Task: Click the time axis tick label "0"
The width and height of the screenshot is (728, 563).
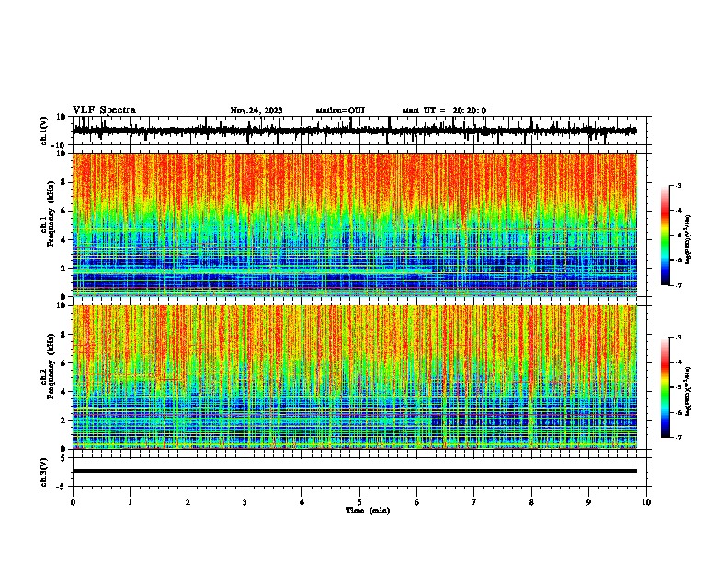Action: point(73,502)
